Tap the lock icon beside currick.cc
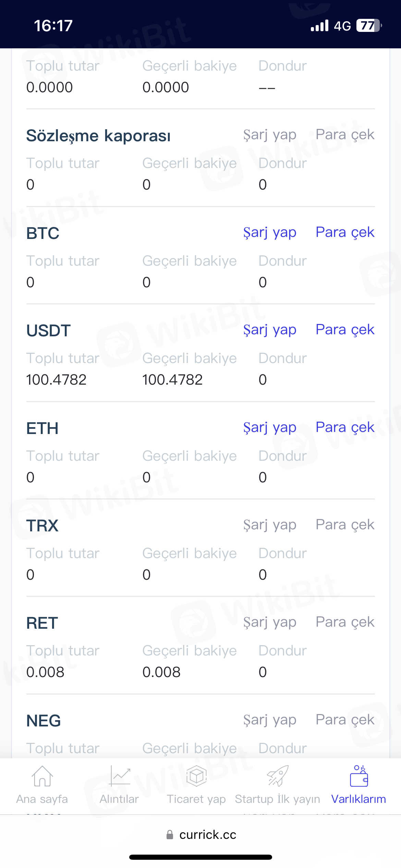This screenshot has height=868, width=401. [x=170, y=835]
